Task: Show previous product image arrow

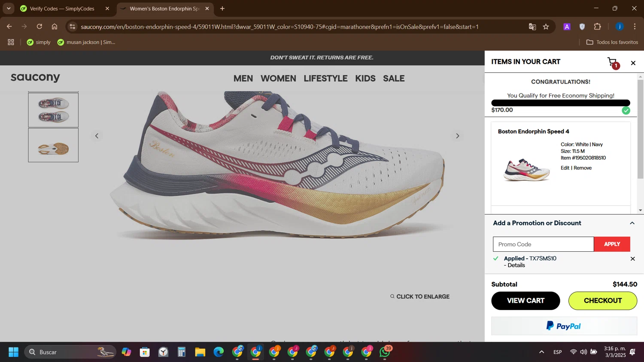Action: [97, 136]
